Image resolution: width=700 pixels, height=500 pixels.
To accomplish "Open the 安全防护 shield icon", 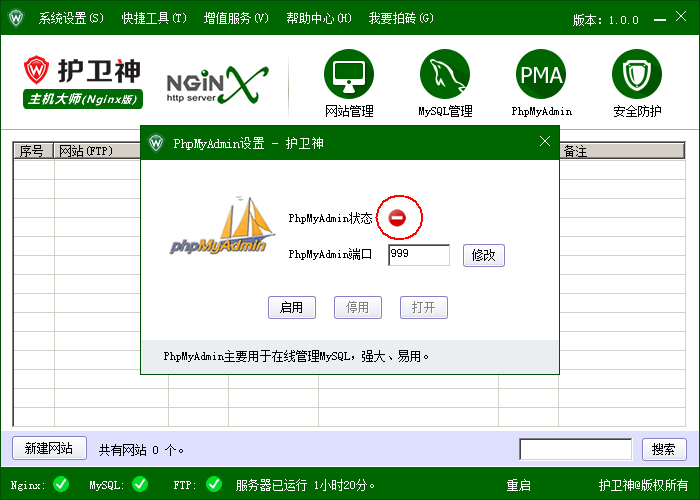I will (x=637, y=74).
